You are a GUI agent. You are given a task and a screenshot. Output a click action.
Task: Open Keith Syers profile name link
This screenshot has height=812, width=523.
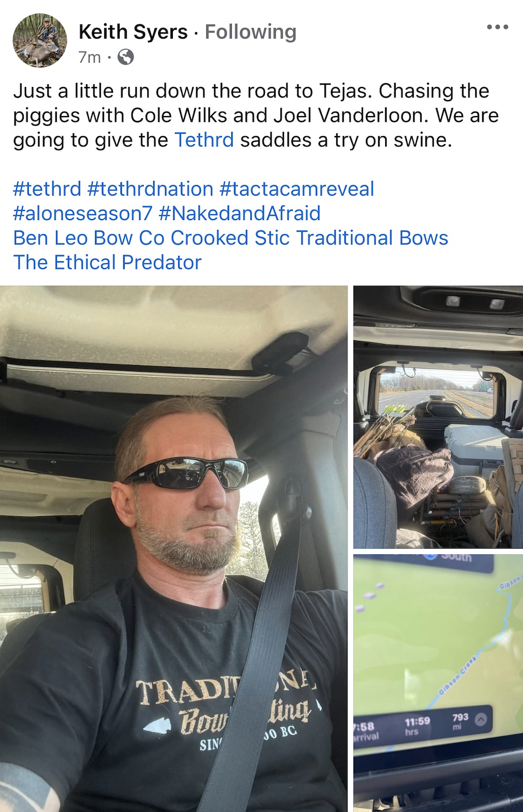click(133, 32)
